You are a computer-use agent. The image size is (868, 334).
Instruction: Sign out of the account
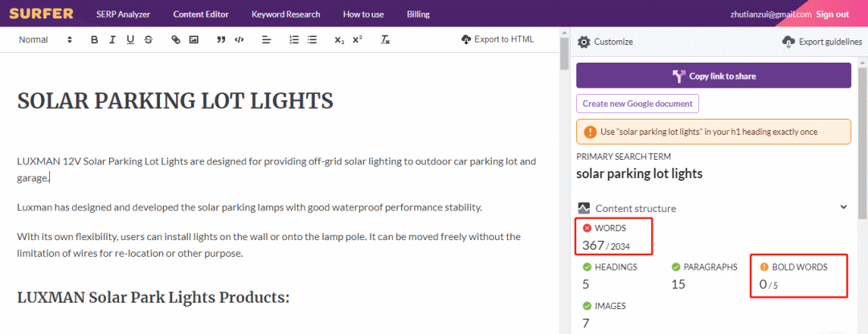click(x=832, y=14)
